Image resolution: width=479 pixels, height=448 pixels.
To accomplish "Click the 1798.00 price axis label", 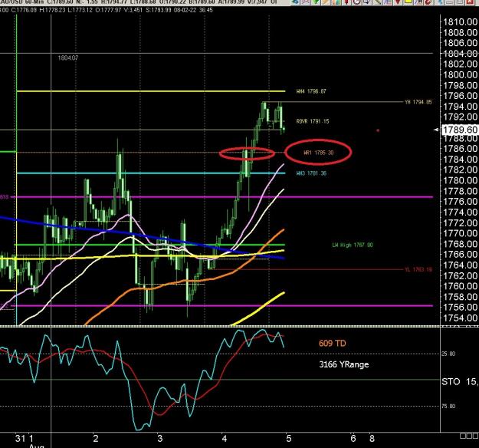I will point(460,85).
